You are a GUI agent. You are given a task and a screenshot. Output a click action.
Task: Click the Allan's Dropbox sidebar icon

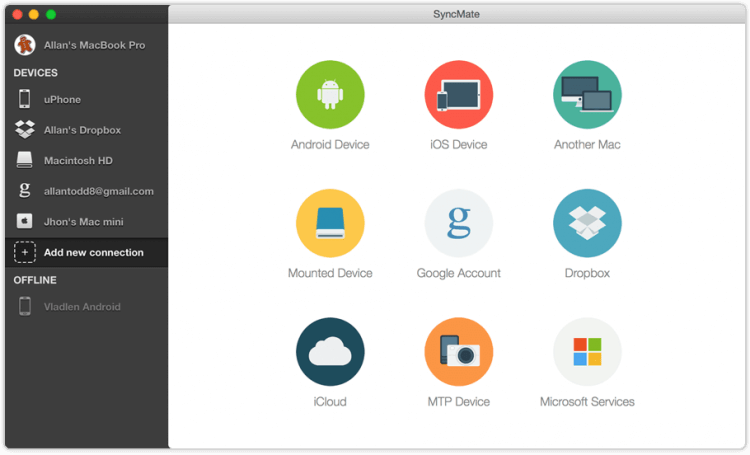coord(25,130)
